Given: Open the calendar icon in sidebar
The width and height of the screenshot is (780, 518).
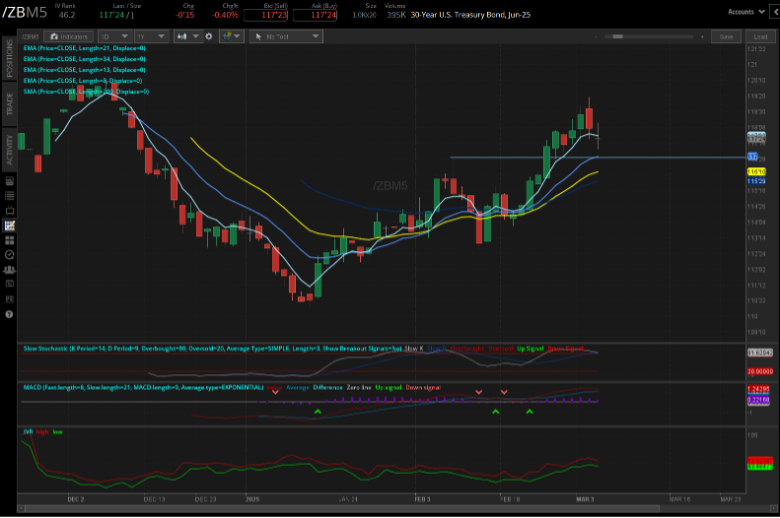Looking at the screenshot, I should [x=9, y=284].
